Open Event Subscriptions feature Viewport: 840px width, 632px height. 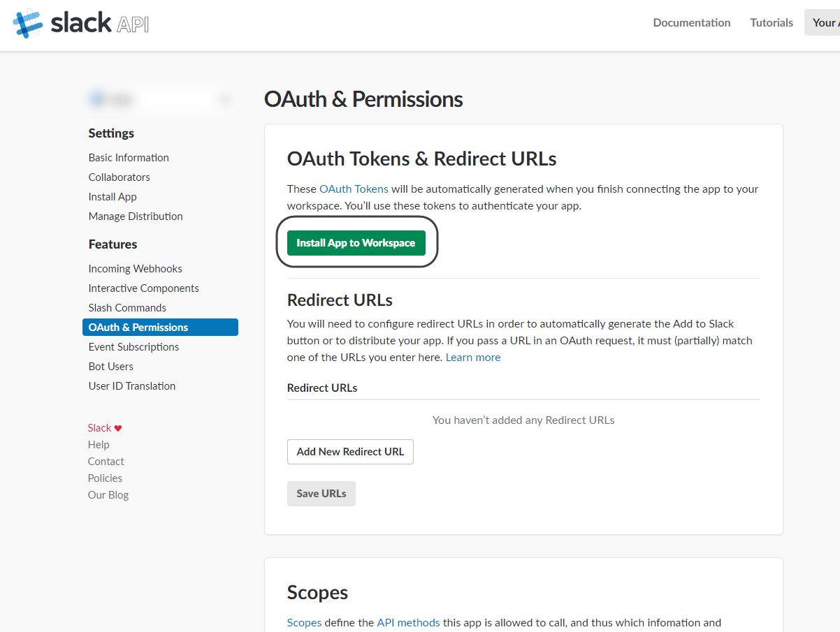tap(133, 347)
